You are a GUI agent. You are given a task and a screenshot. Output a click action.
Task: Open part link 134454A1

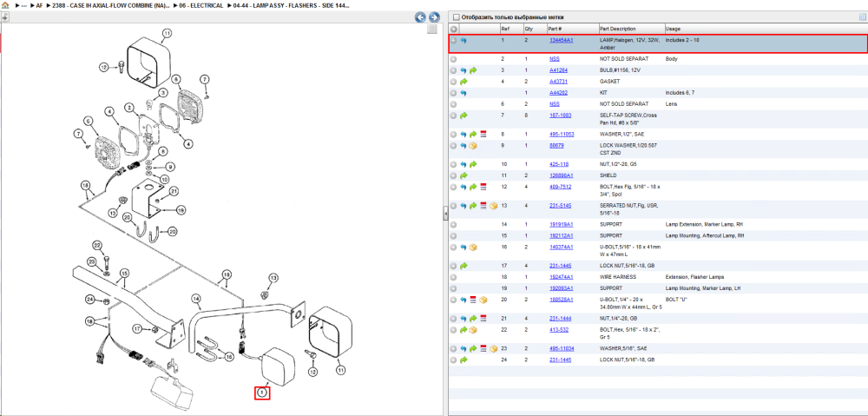(x=562, y=41)
